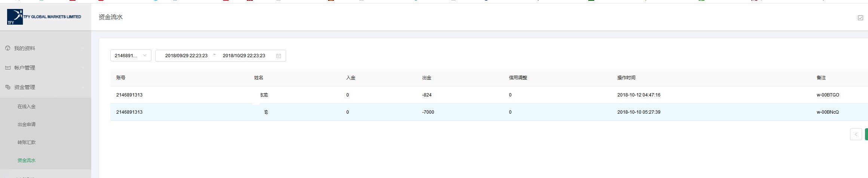Click the 操作时间 column header
The image size is (868, 178).
pyautogui.click(x=626, y=78)
